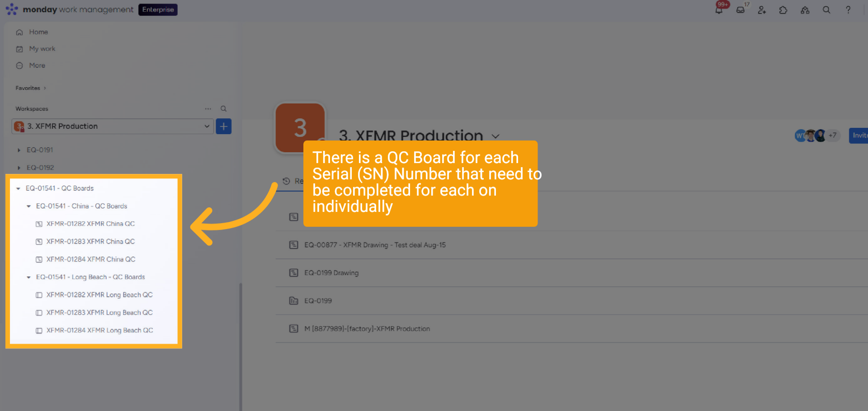Open the notifications bell with 99+ badge
The width and height of the screenshot is (868, 411).
[x=719, y=9]
